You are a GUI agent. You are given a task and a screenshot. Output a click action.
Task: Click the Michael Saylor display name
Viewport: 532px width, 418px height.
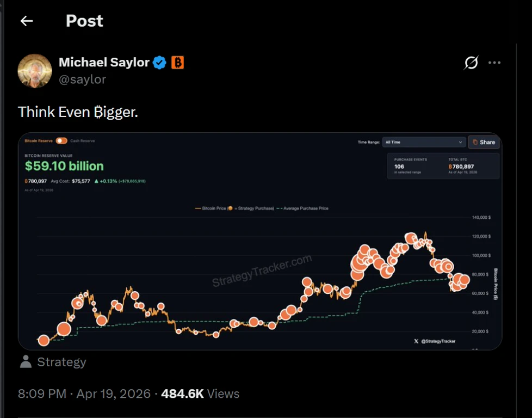click(104, 62)
